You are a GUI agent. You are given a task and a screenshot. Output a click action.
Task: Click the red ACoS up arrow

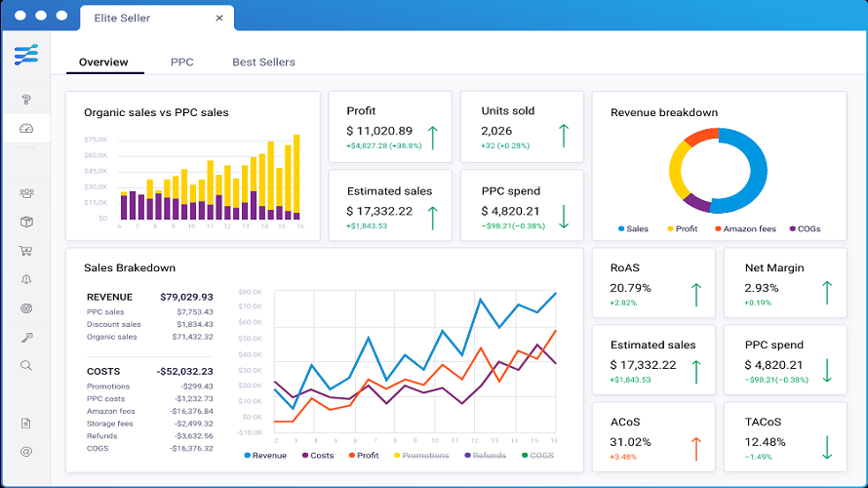pos(695,449)
